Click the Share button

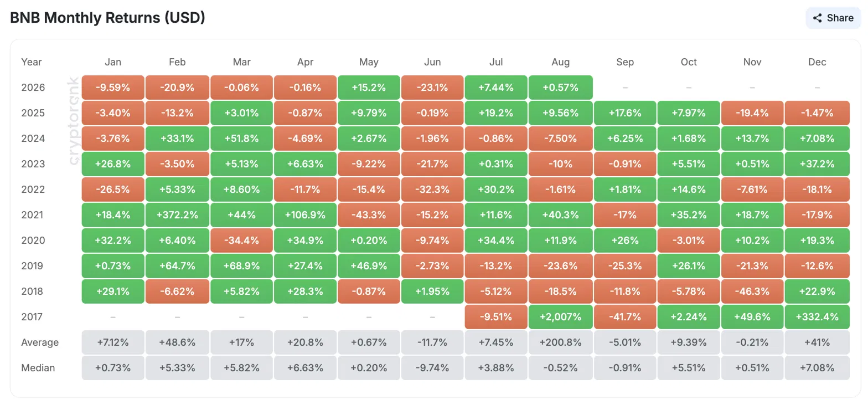(833, 18)
